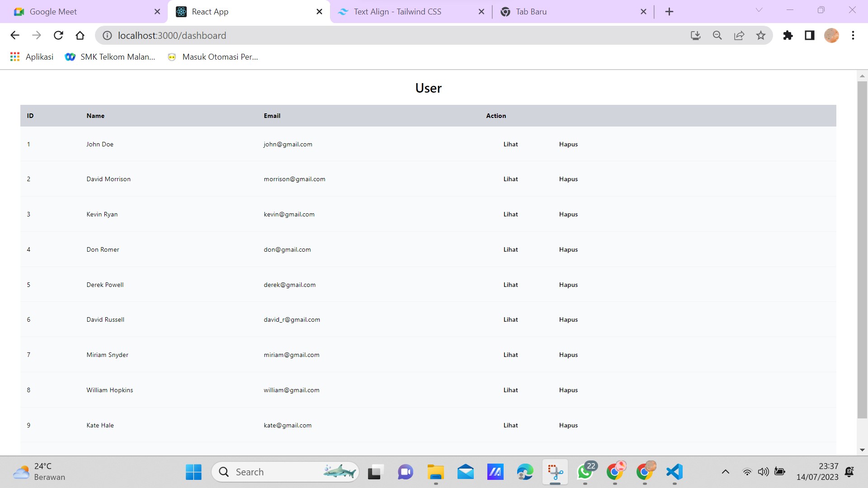The width and height of the screenshot is (868, 488).
Task: Open the Chrome profile avatar
Action: click(832, 35)
